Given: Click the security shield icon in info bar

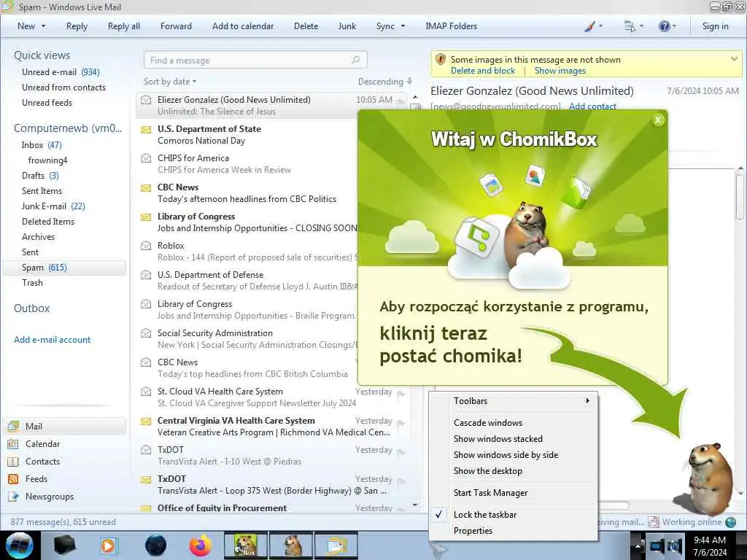Looking at the screenshot, I should point(441,60).
